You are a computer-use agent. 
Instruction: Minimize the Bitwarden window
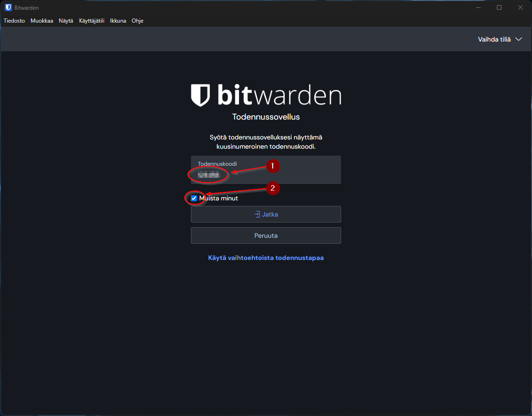pyautogui.click(x=478, y=7)
